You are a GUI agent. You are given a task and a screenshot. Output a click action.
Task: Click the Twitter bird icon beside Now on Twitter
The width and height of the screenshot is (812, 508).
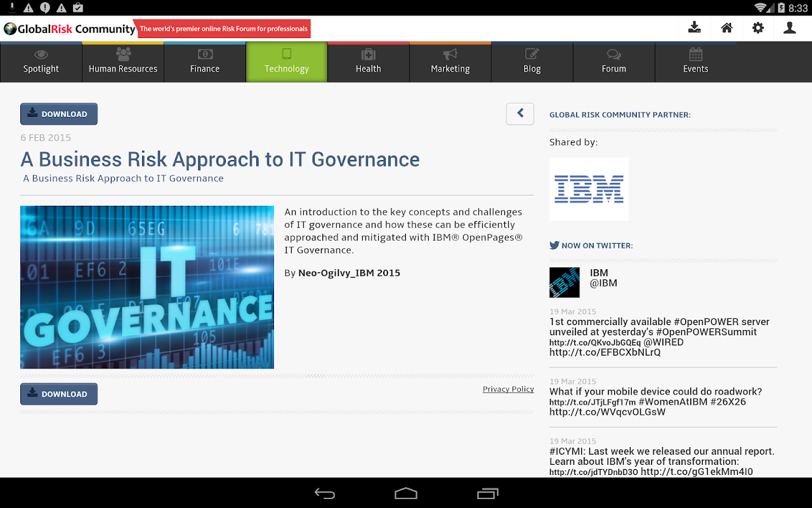click(554, 245)
